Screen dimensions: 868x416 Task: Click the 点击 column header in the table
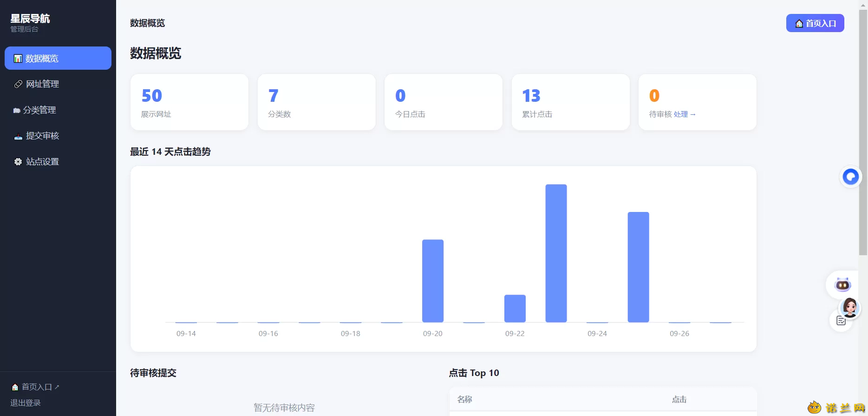(679, 399)
